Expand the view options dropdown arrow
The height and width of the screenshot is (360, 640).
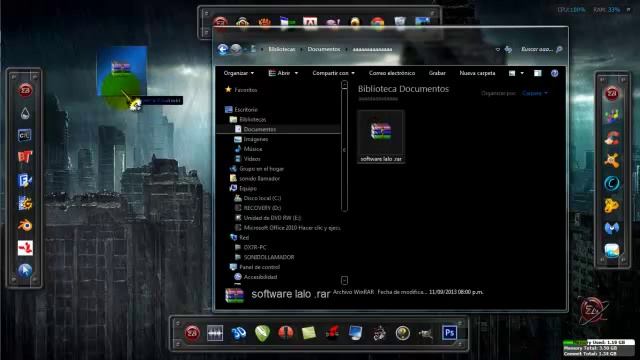522,73
